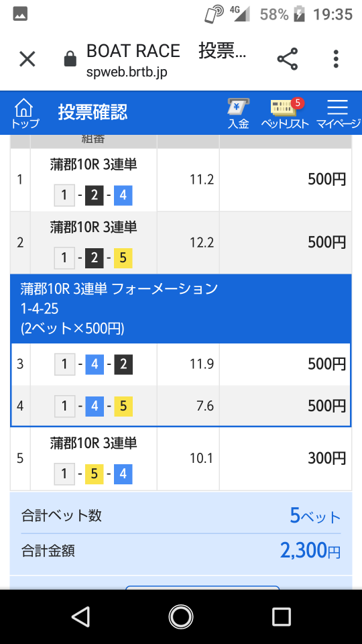Tap the browser share icon
This screenshot has height=644, width=362.
[288, 59]
